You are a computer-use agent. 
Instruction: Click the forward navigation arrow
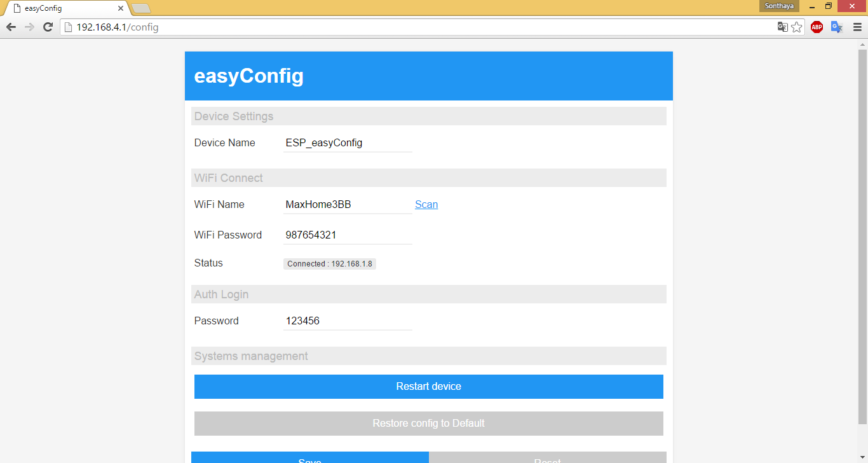(x=29, y=27)
